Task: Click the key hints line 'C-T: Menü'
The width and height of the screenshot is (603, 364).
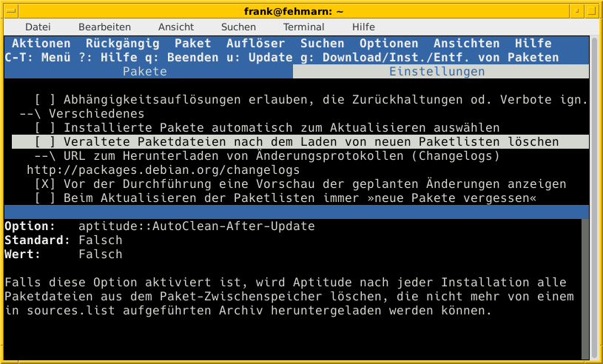Action: [38, 58]
